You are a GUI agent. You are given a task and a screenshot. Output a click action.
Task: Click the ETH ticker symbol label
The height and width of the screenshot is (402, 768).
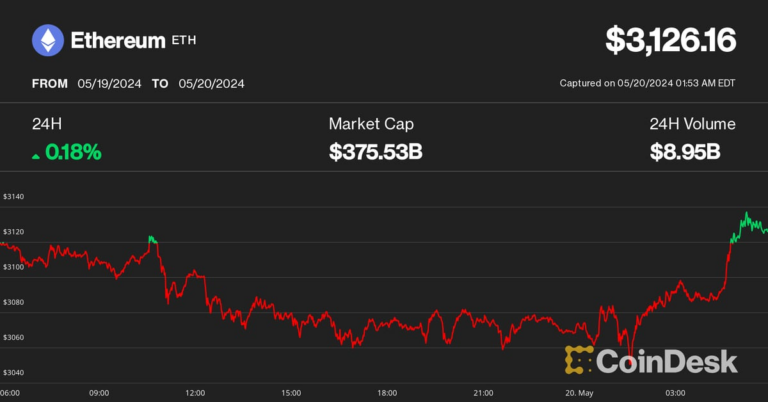coord(186,39)
